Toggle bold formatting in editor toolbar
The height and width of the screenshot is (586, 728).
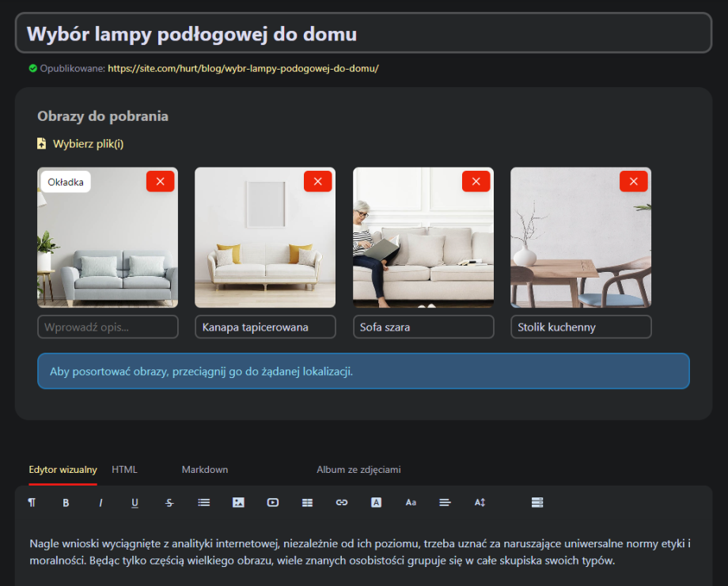(66, 502)
